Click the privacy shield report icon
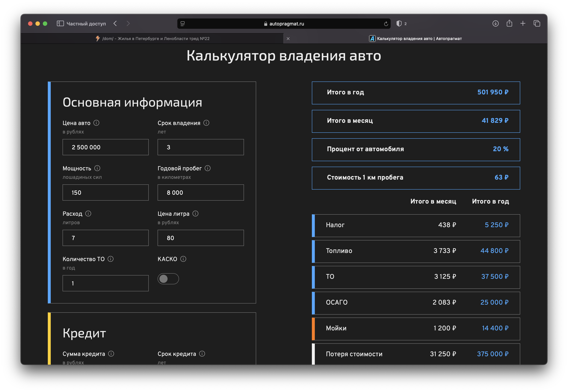This screenshot has width=568, height=392. [x=399, y=24]
